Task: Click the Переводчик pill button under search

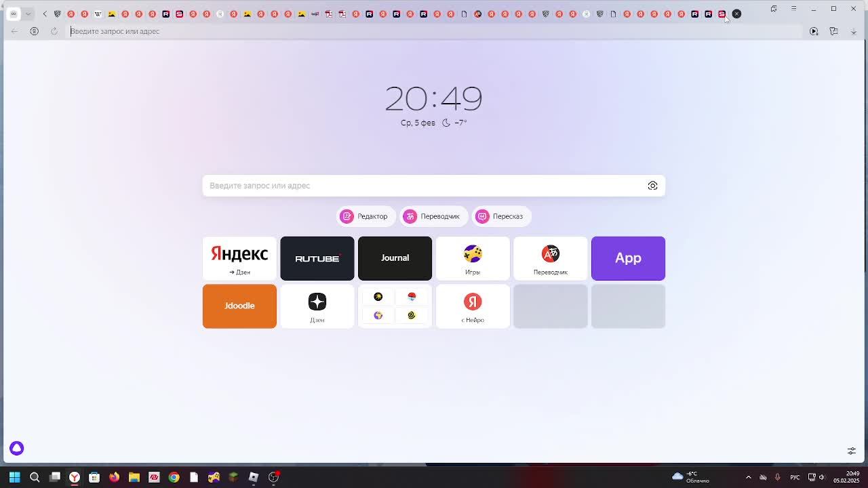Action: (433, 216)
